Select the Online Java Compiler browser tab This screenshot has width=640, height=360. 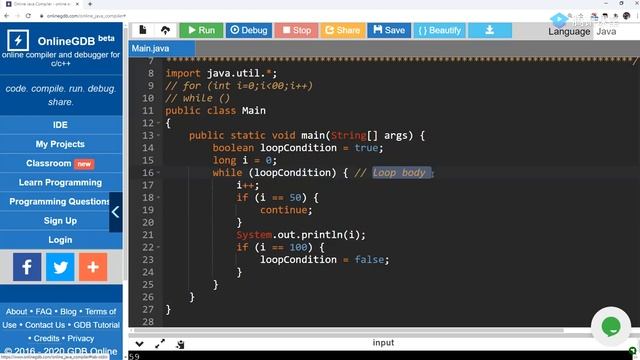(x=42, y=4)
